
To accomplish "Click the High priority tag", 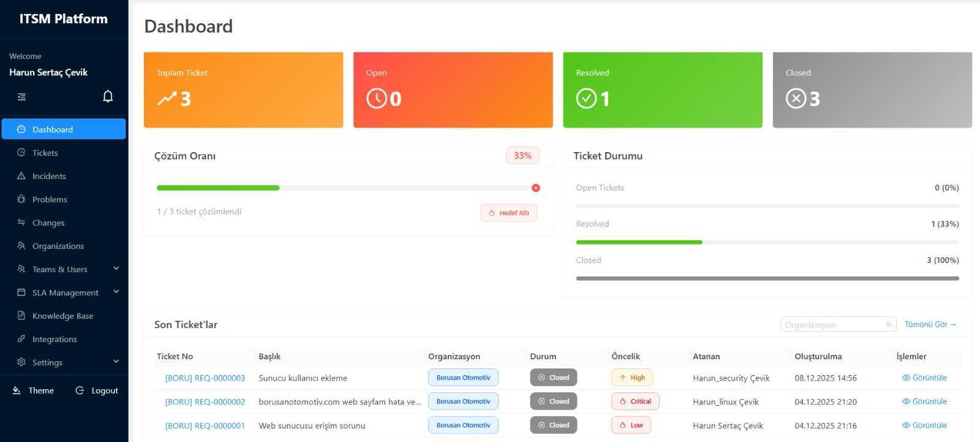I will (632, 378).
